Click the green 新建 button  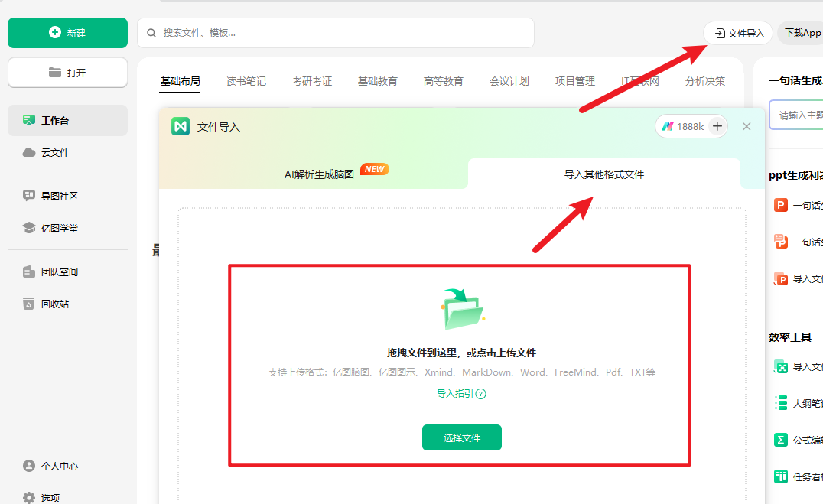[68, 33]
